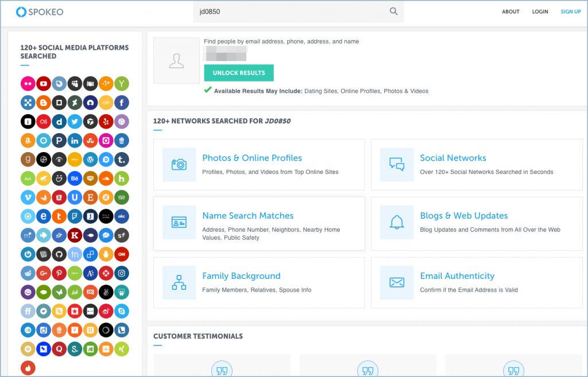588x377 pixels.
Task: Click the Ask icon
Action: coord(75,292)
